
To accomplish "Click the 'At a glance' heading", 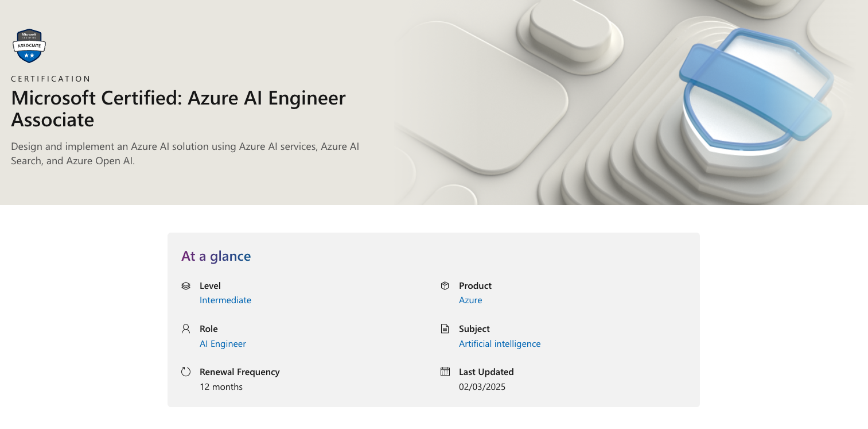I will 216,256.
